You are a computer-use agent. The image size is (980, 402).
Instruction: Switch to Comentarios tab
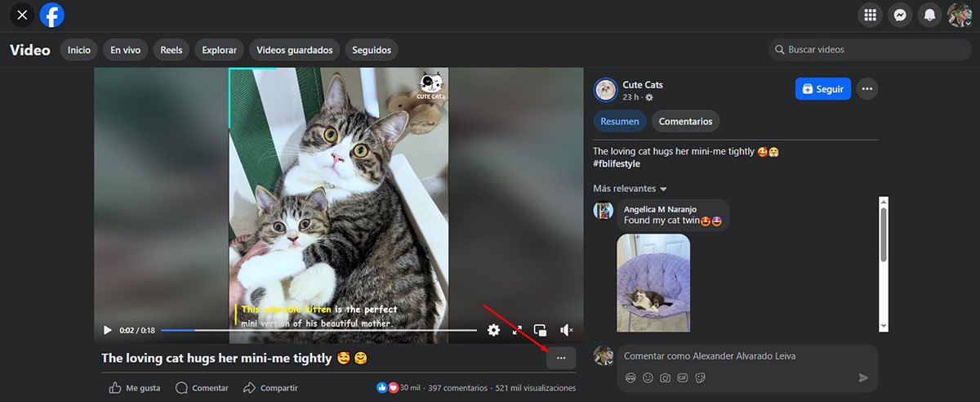685,122
